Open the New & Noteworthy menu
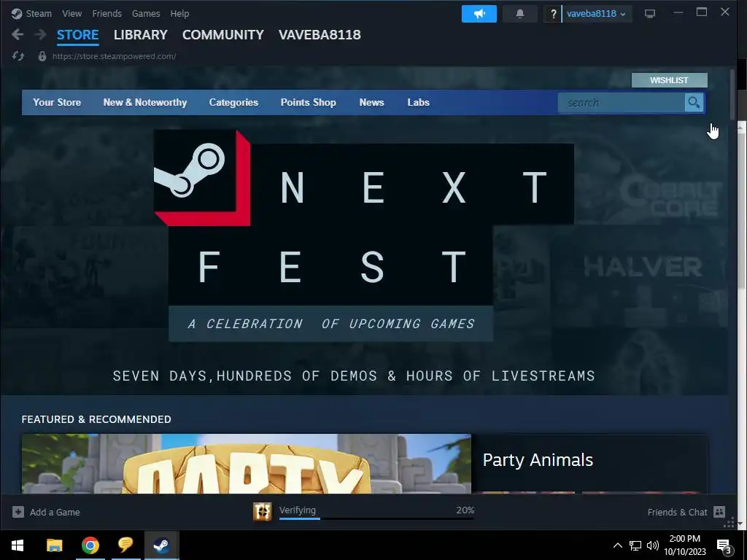The width and height of the screenshot is (747, 560). click(145, 102)
